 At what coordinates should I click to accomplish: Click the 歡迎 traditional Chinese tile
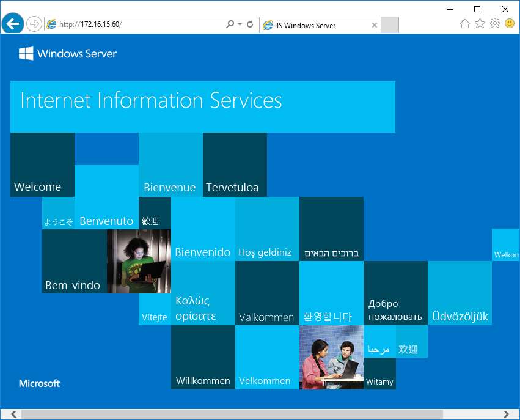coord(155,213)
